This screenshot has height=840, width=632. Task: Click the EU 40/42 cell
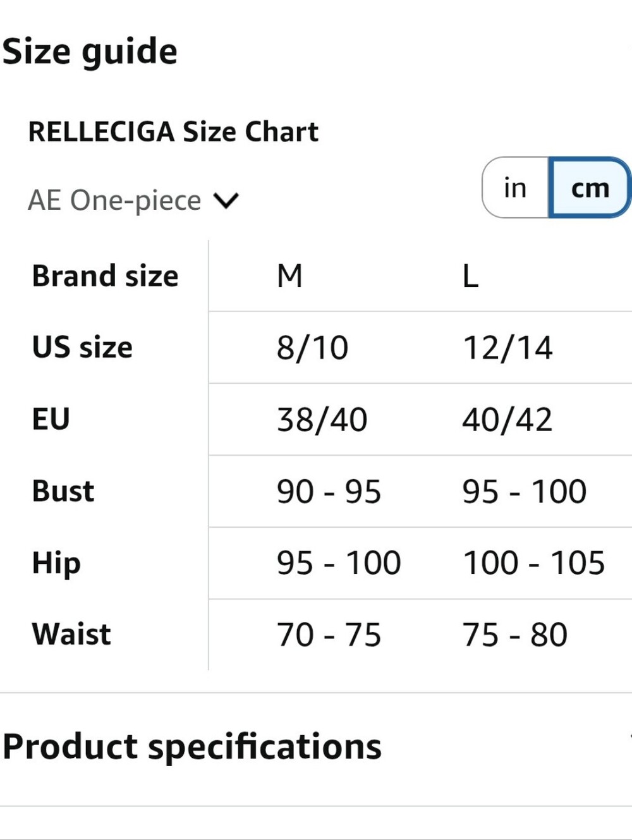click(507, 420)
